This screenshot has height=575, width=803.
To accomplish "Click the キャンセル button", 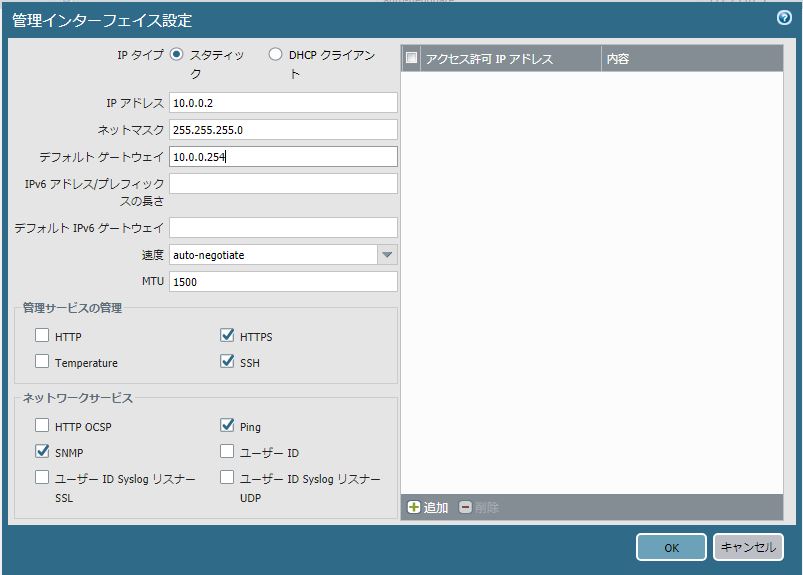I will 747,547.
